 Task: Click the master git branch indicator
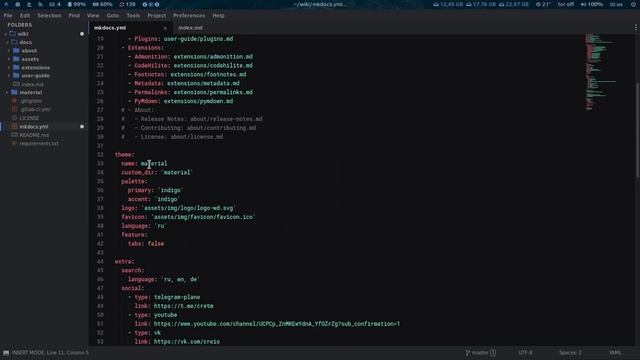coord(481,353)
